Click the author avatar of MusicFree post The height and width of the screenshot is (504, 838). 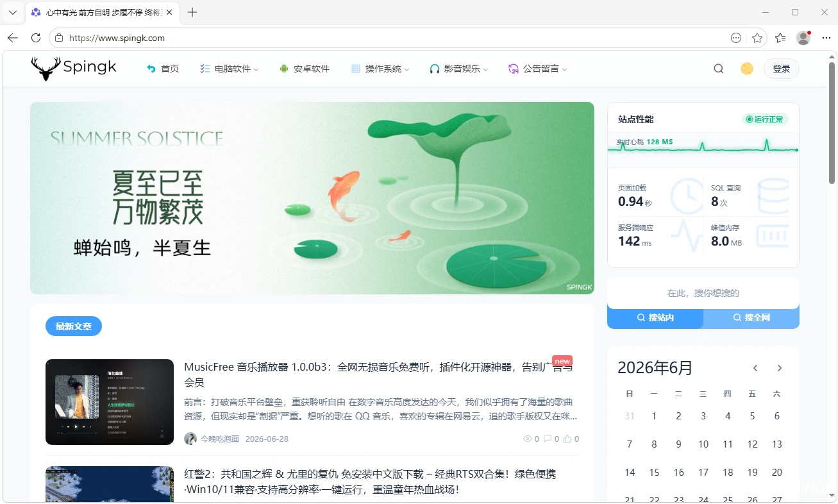pos(190,439)
